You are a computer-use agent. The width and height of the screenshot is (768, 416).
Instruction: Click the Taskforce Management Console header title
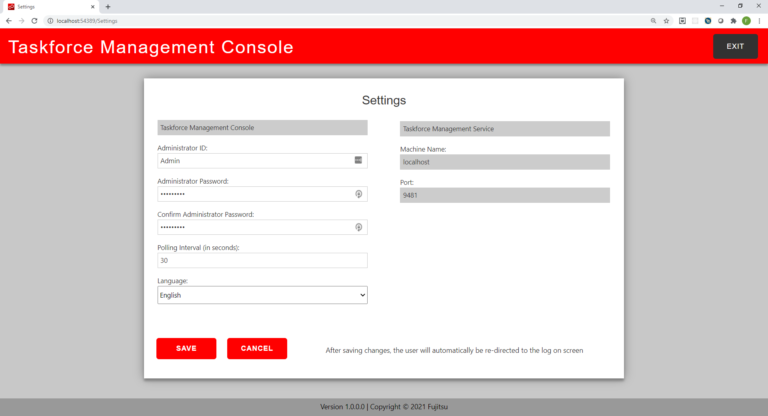click(x=151, y=47)
